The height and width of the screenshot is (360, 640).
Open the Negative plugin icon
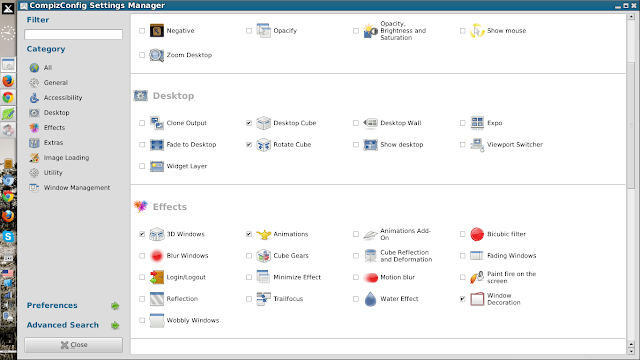point(157,31)
